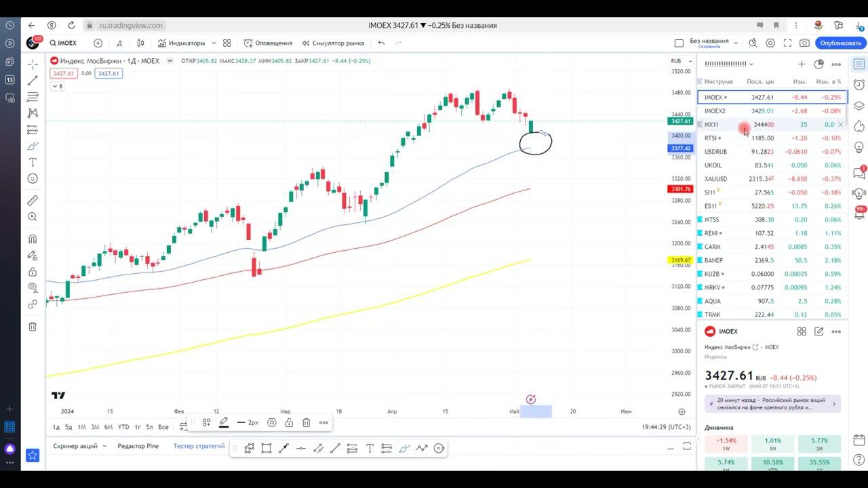Open the candlestick chart type selector
The width and height of the screenshot is (868, 488).
pos(140,43)
